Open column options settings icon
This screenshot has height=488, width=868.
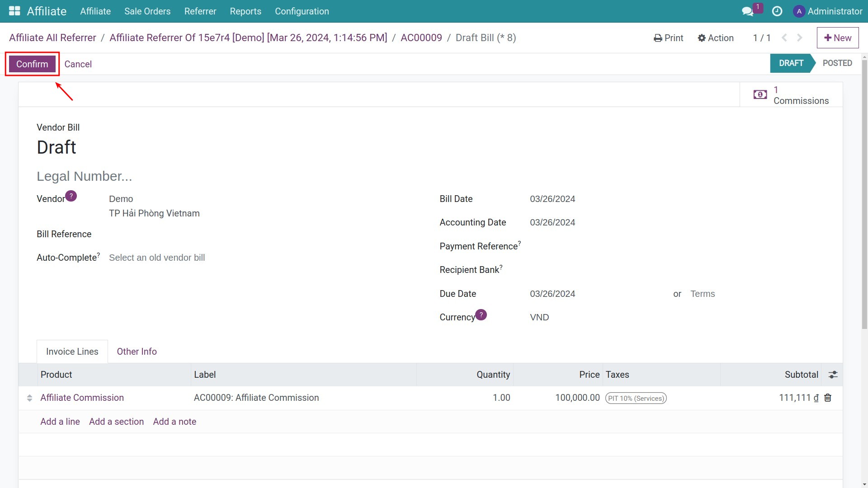point(833,375)
